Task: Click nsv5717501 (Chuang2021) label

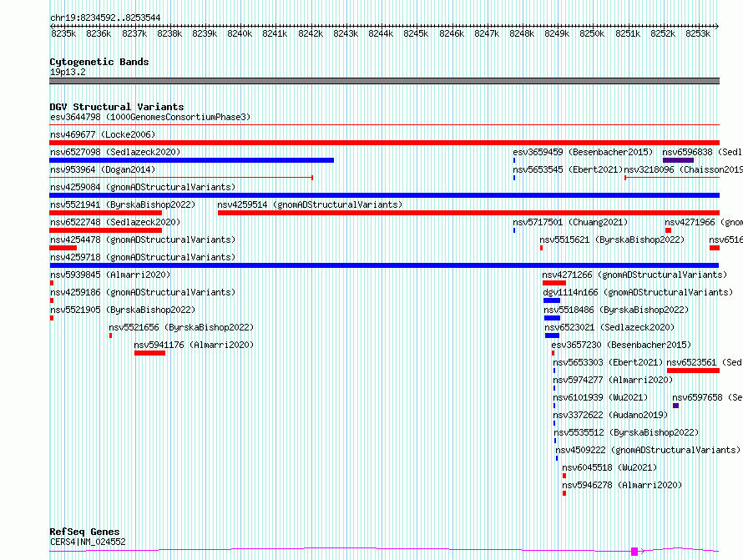Action: point(570,222)
